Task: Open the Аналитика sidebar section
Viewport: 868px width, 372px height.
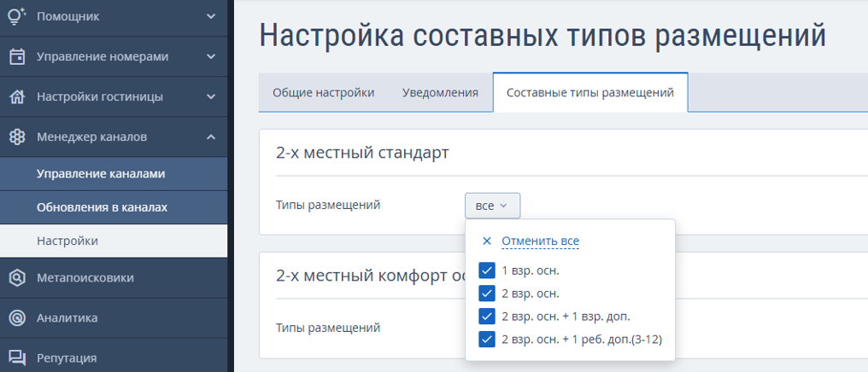Action: coord(114,318)
